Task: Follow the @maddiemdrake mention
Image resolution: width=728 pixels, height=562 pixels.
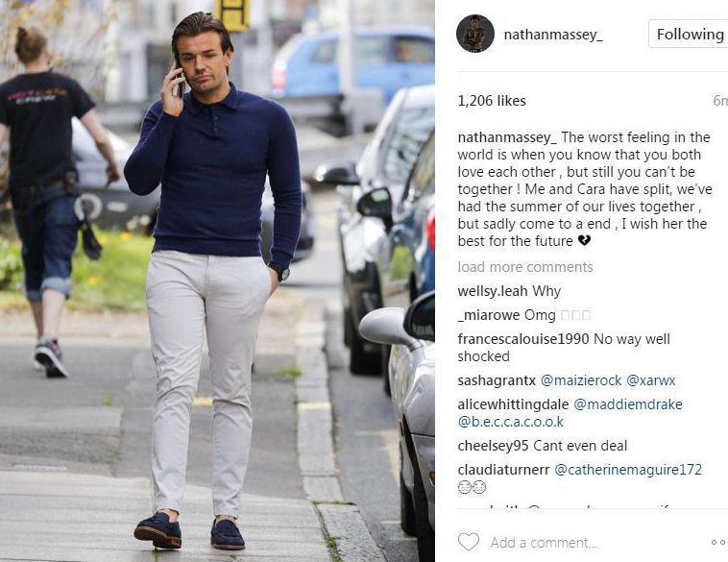Action: tap(628, 404)
